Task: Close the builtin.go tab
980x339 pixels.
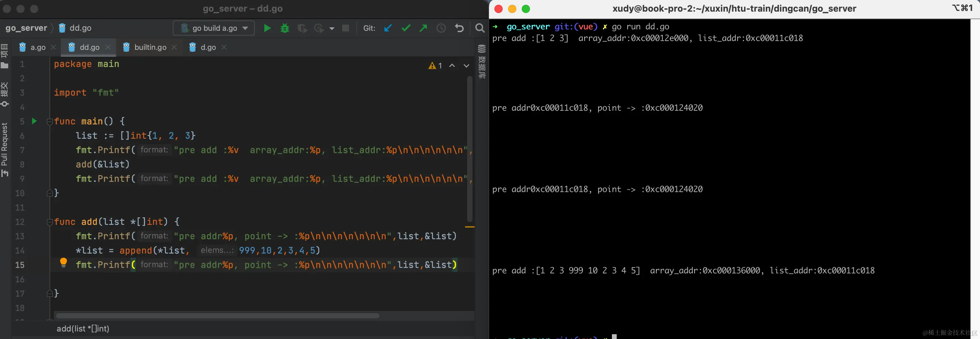Action: click(x=174, y=47)
